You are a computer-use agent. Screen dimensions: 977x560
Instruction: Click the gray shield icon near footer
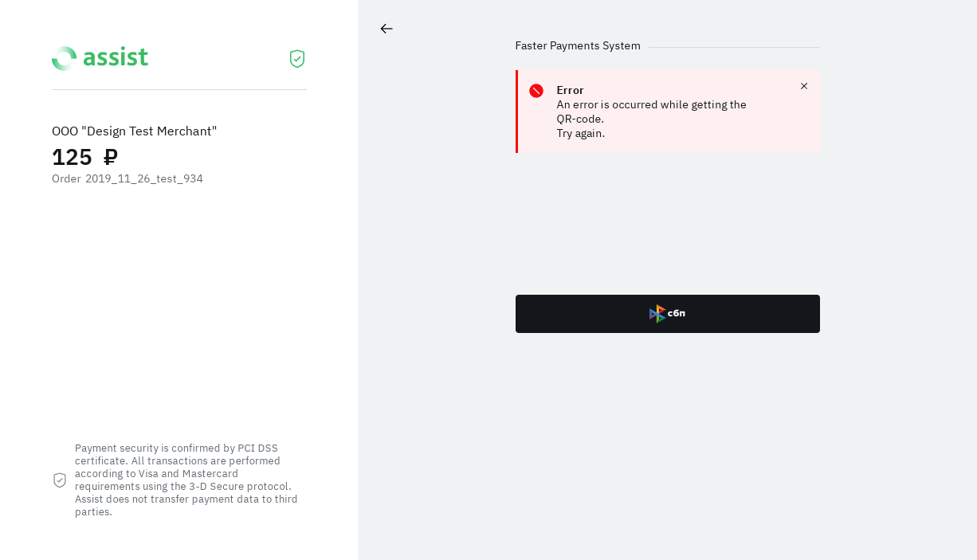point(60,480)
